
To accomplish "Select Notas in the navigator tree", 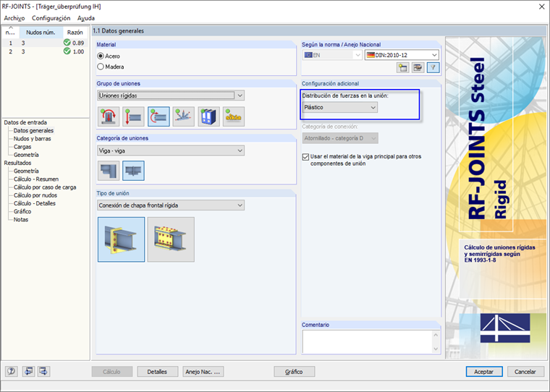I will click(21, 219).
